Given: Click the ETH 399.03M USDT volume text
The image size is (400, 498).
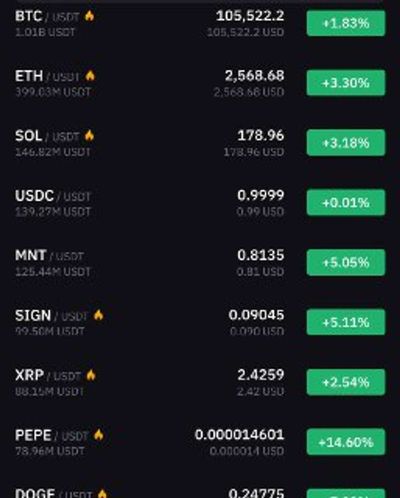Looking at the screenshot, I should pos(53,92).
